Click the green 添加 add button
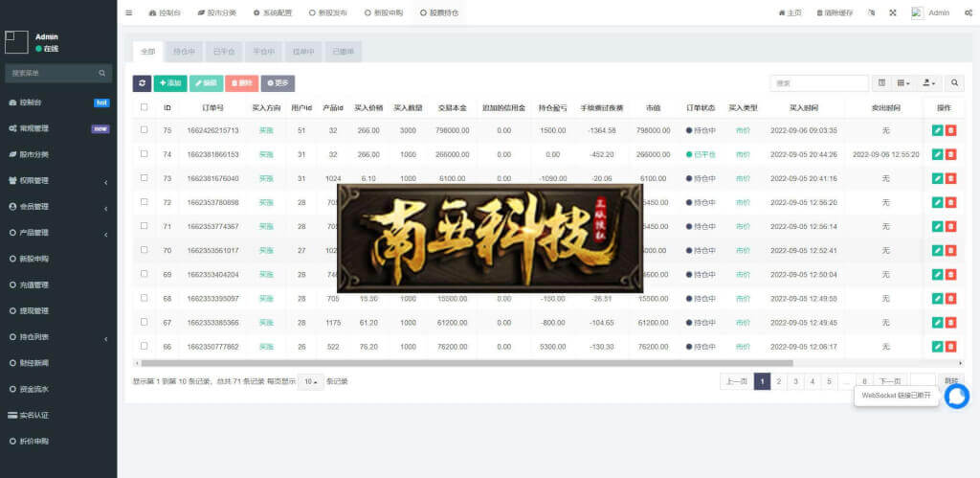Screen dimensions: 980x478 point(170,83)
